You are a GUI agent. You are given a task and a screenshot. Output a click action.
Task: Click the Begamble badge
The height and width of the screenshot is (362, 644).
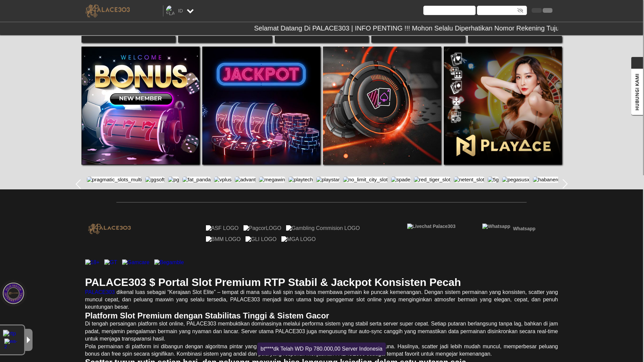pyautogui.click(x=169, y=262)
